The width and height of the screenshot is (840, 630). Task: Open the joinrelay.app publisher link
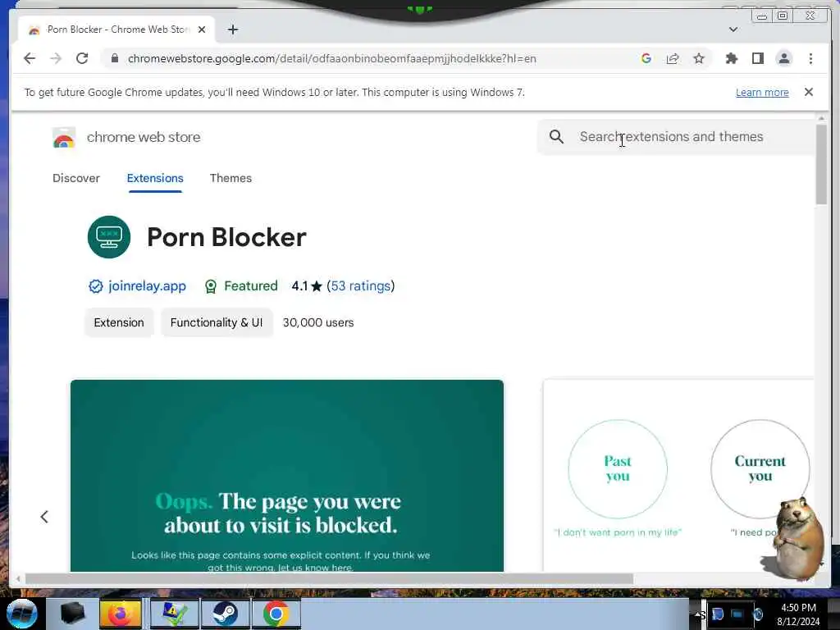point(147,286)
